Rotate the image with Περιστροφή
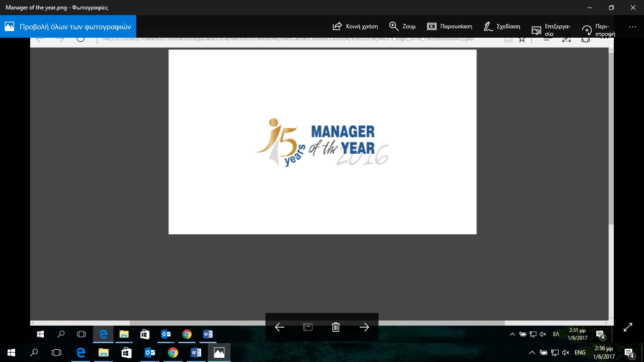 (587, 29)
